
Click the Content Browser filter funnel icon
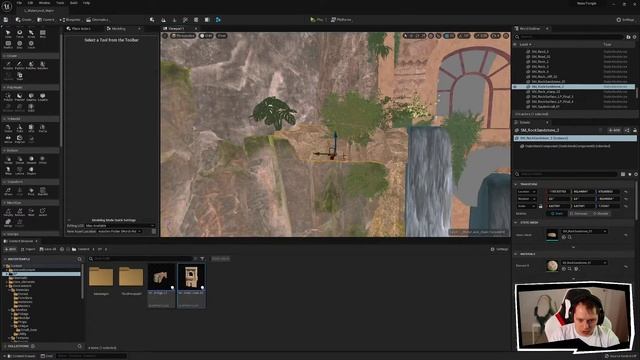tap(202, 259)
